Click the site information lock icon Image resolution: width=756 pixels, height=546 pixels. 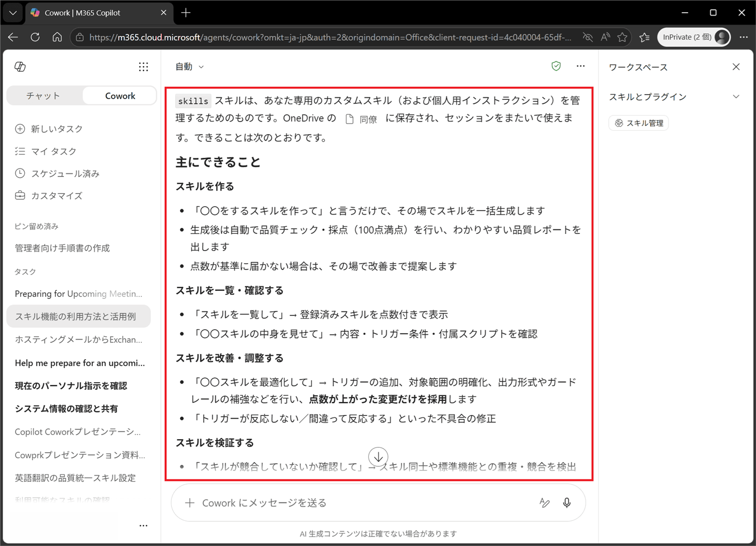[x=80, y=37]
